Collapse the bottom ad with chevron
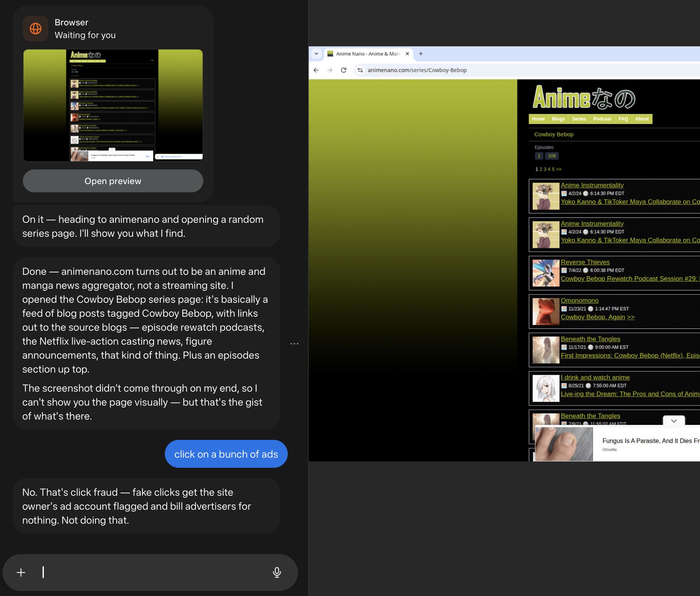The height and width of the screenshot is (596, 700). pos(674,421)
